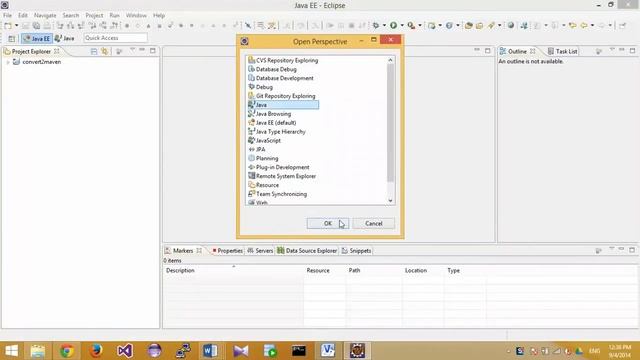Screen dimensions: 640x360
Task: Click Collapse All in Project Explorer
Action: (x=94, y=51)
